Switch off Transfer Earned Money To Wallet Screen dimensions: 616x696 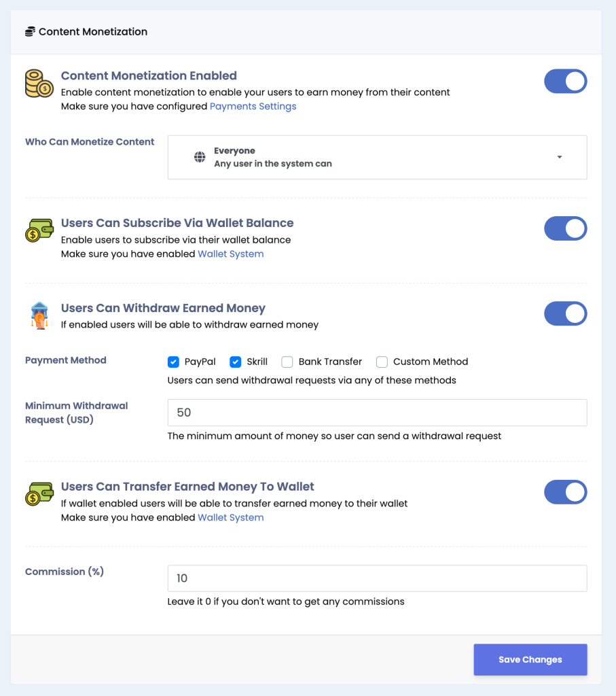click(566, 492)
